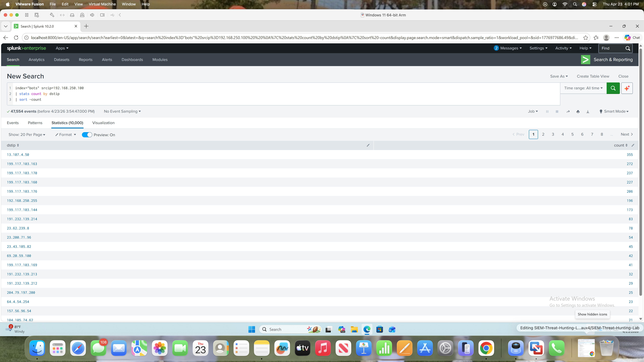Open the Messages dropdown
Image resolution: width=644 pixels, height=362 pixels.
(508, 48)
